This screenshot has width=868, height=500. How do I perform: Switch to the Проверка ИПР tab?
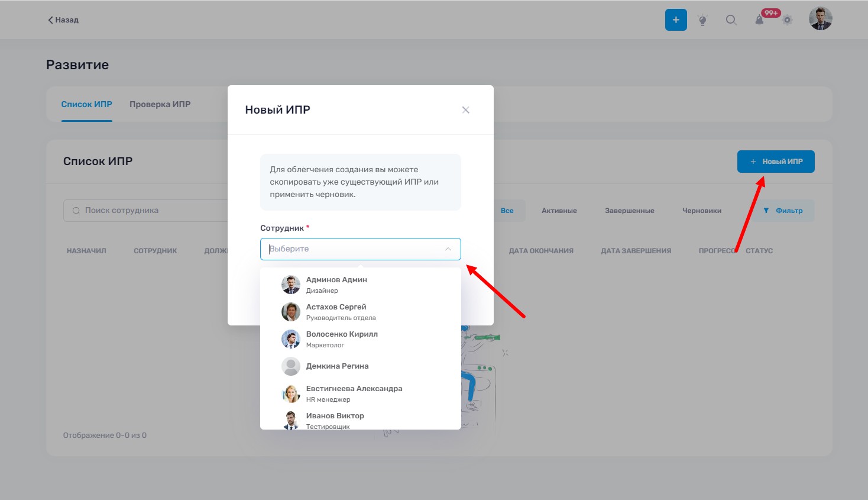tap(160, 104)
